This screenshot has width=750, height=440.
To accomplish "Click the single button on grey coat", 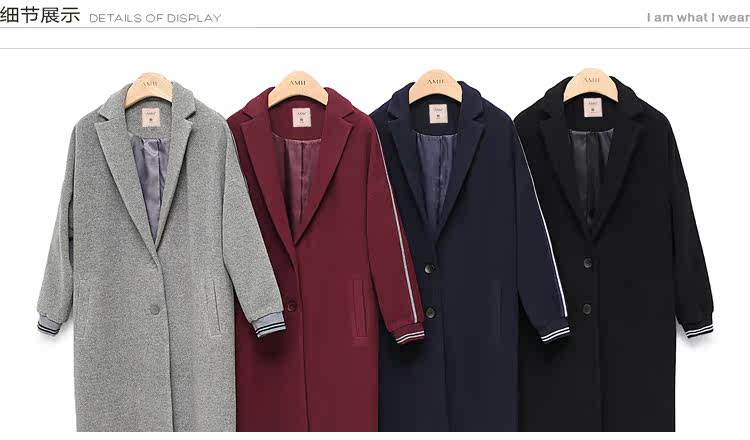I will [154, 309].
